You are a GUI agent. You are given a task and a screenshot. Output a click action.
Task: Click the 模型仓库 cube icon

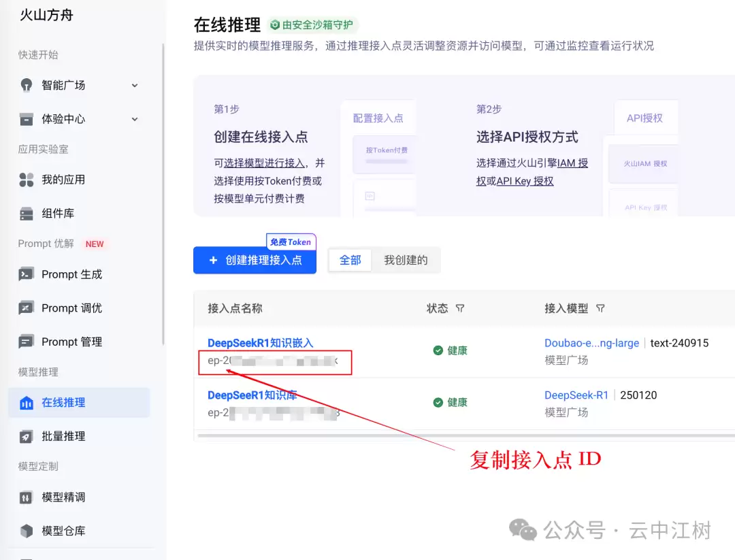pyautogui.click(x=27, y=531)
